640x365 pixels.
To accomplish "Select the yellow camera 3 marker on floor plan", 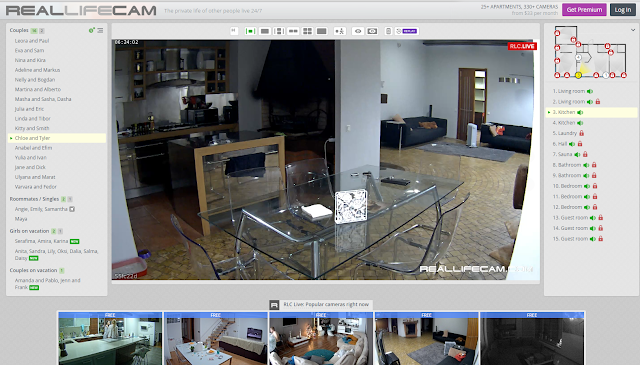I will pyautogui.click(x=578, y=75).
